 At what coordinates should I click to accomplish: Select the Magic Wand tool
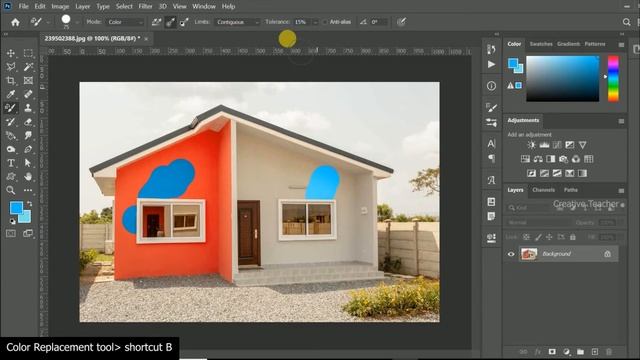(x=28, y=67)
